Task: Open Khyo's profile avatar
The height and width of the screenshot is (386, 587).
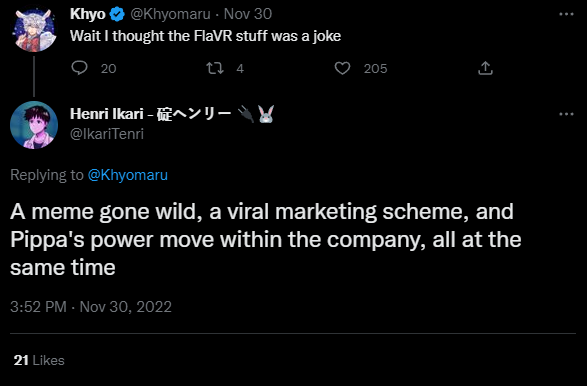Action: pos(34,30)
